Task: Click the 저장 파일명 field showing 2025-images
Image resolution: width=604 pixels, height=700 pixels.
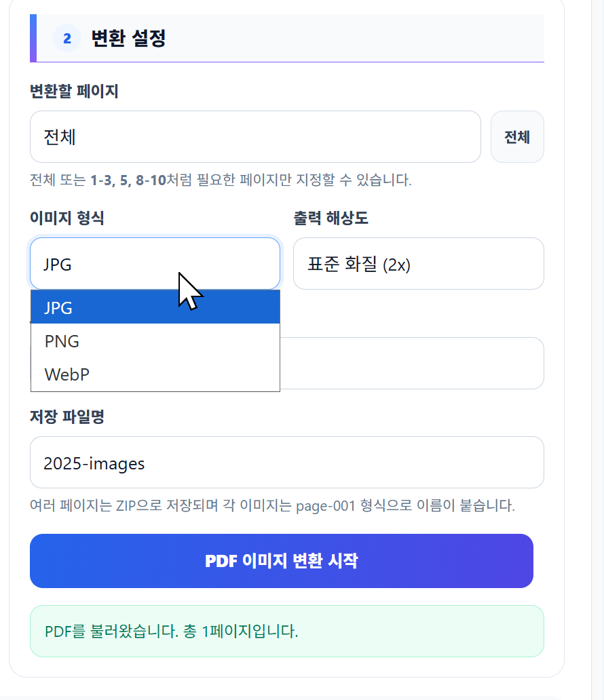Action: [287, 463]
